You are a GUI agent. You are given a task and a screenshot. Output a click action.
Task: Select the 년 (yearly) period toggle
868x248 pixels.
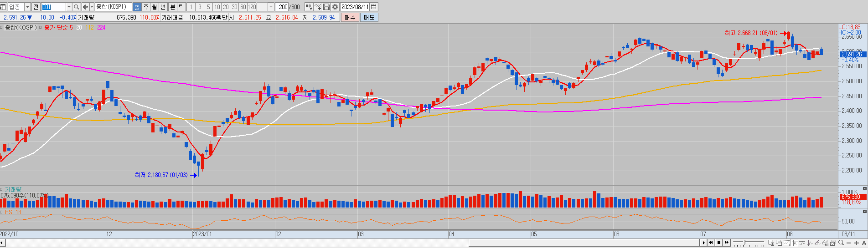(x=163, y=7)
